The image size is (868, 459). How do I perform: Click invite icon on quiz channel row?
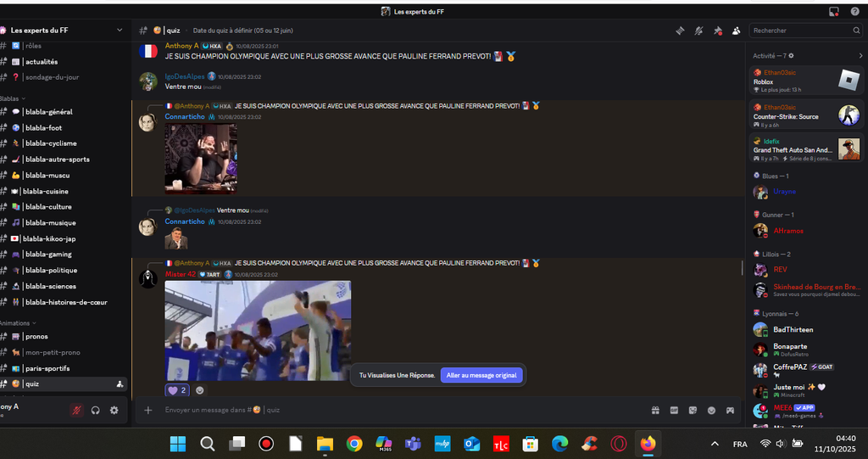click(120, 383)
